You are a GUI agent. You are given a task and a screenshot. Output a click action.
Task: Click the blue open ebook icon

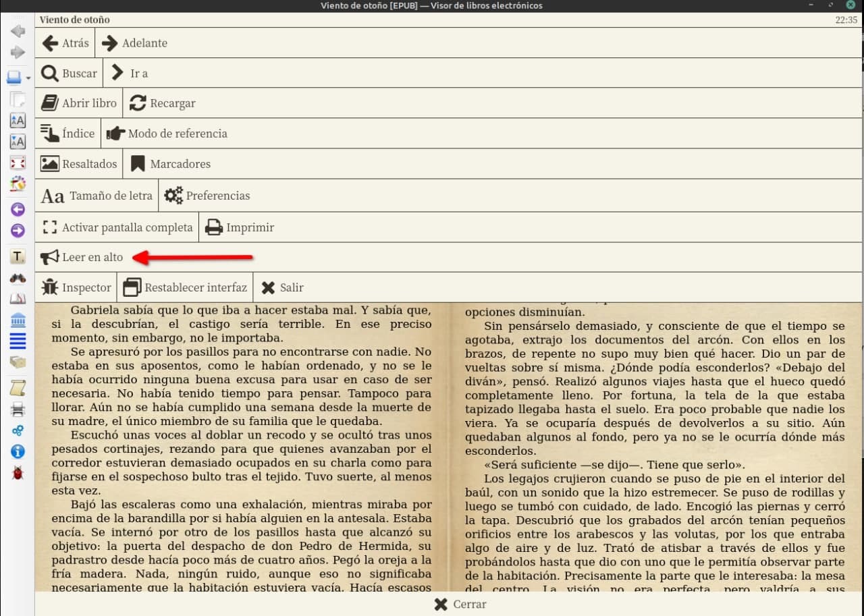coord(15,78)
